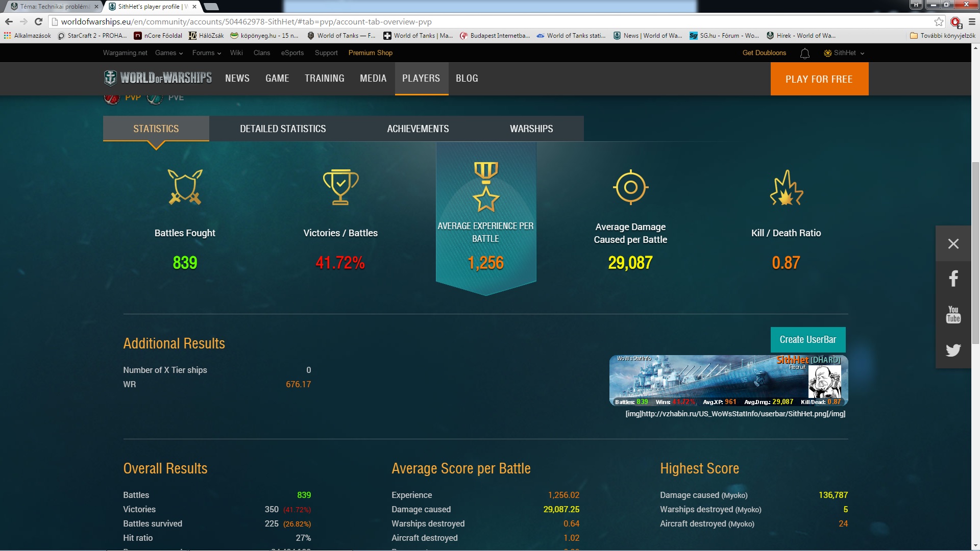
Task: Switch to the ACHIEVEMENTS tab
Action: coord(418,129)
